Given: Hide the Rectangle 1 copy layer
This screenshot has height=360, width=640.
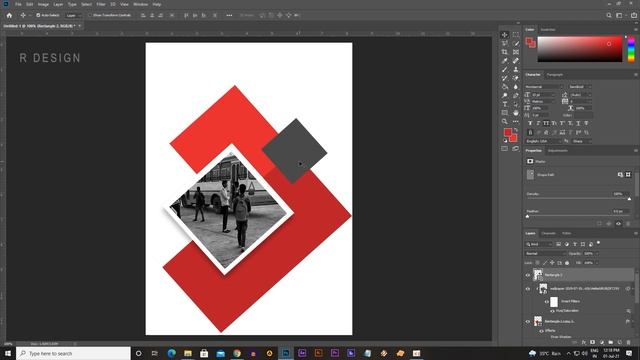Looking at the screenshot, I should 528,322.
